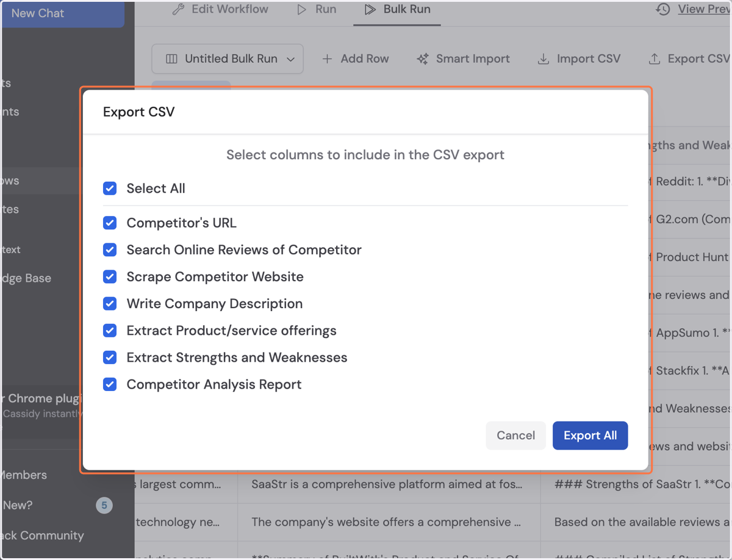Uncheck the Select All checkbox
Viewport: 732px width, 560px height.
tap(110, 188)
